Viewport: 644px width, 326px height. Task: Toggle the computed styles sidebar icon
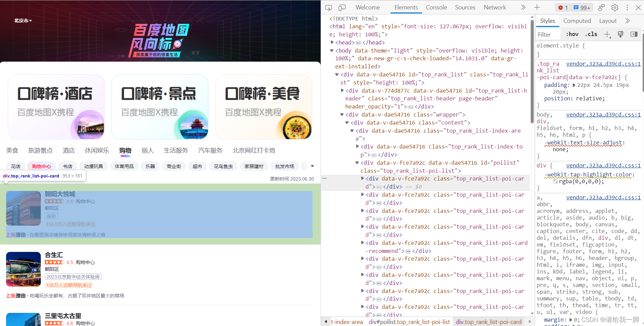coord(634,34)
